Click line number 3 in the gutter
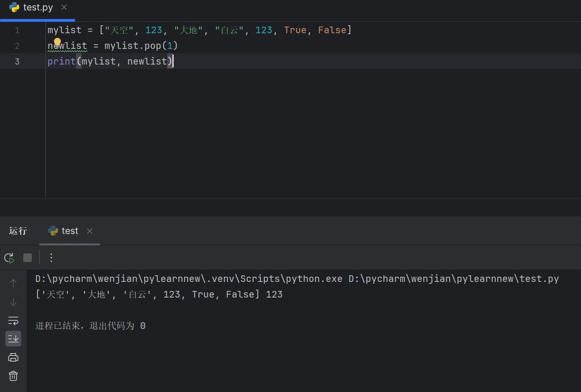This screenshot has width=581, height=392. (x=17, y=61)
